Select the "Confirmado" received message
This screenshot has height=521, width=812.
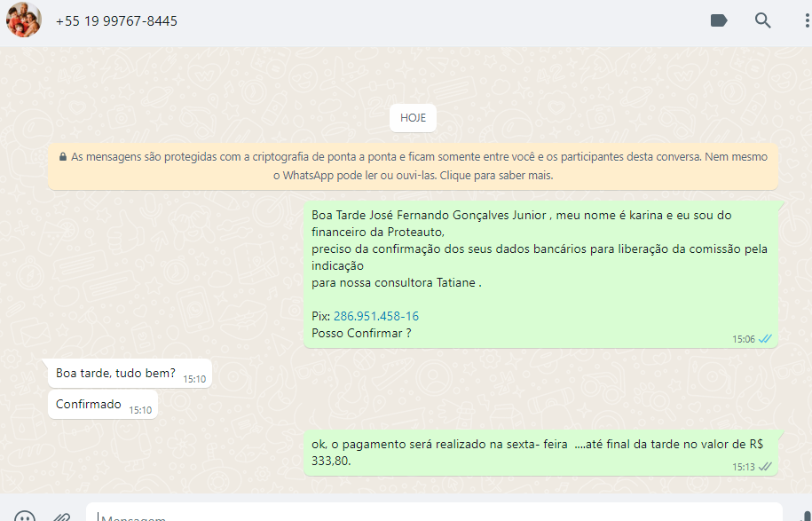coord(89,405)
